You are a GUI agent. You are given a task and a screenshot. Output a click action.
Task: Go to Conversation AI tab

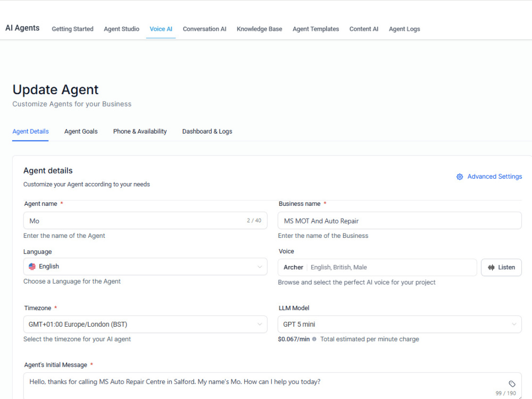click(x=205, y=29)
